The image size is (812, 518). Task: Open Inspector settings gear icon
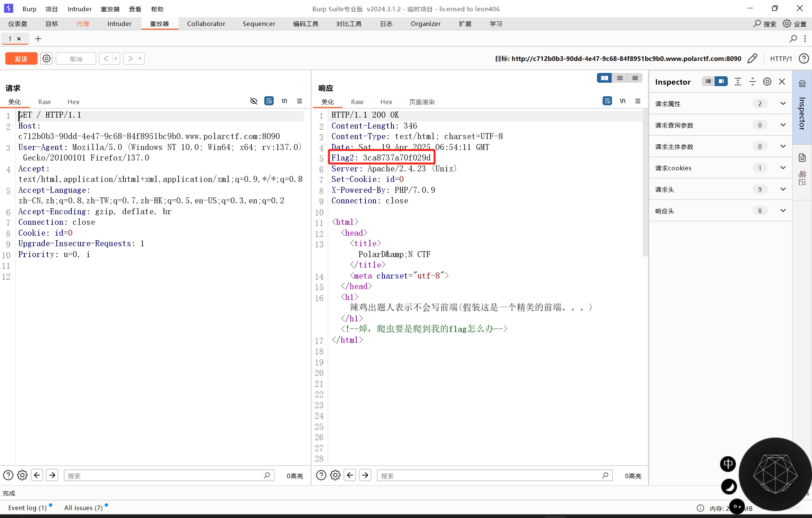click(767, 82)
